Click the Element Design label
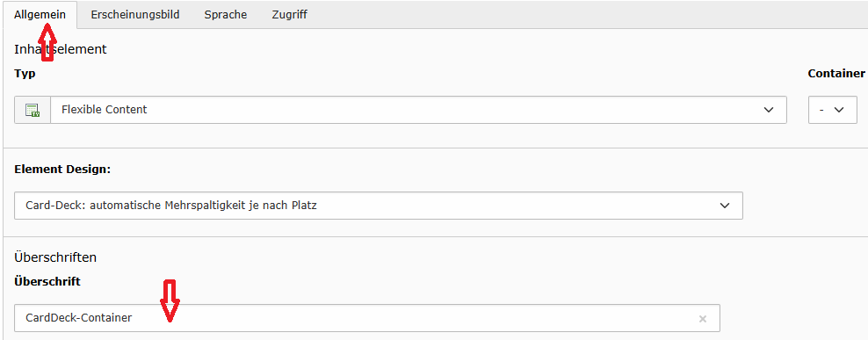The height and width of the screenshot is (340, 868). tap(62, 170)
